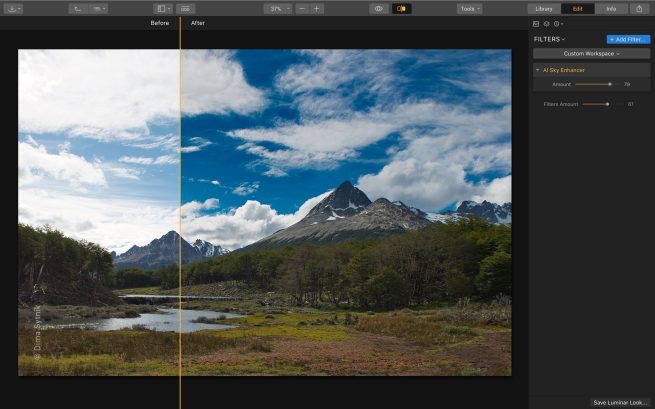This screenshot has height=409, width=655.
Task: Expand the Tools dropdown menu
Action: [469, 8]
